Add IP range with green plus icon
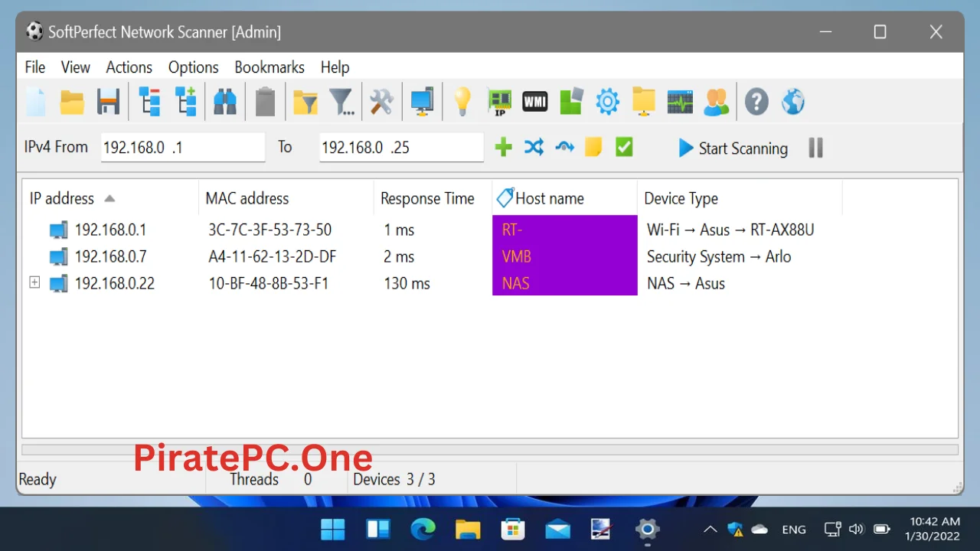The height and width of the screenshot is (551, 980). coord(503,148)
